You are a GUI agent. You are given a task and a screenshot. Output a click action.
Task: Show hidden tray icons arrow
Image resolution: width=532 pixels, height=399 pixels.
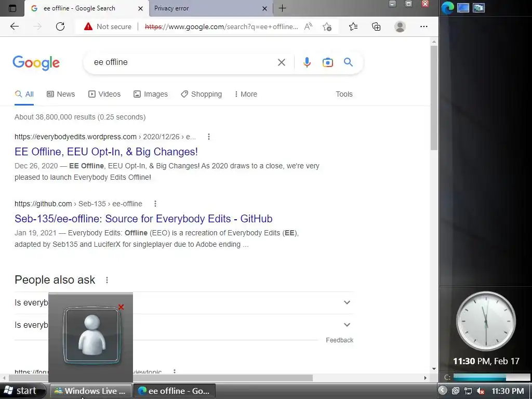point(443,391)
